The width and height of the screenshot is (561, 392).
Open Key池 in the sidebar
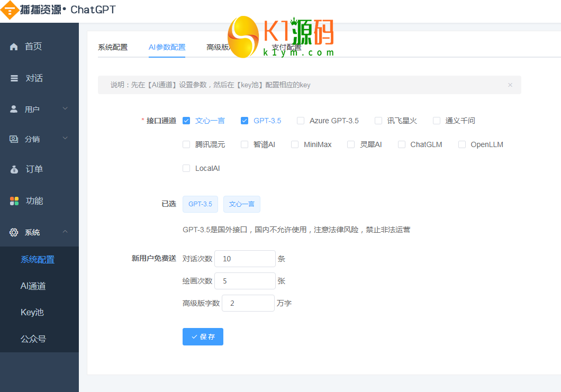pyautogui.click(x=32, y=313)
